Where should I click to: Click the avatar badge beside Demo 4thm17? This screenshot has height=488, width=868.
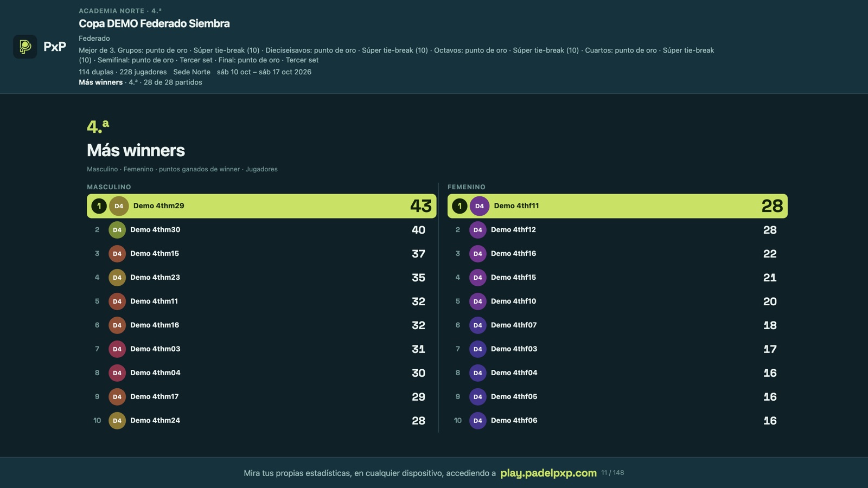[x=117, y=397]
